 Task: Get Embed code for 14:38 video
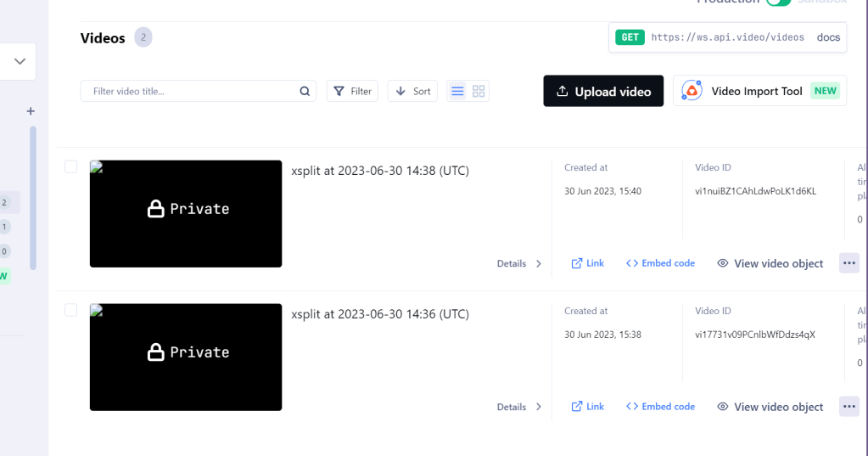tap(660, 263)
